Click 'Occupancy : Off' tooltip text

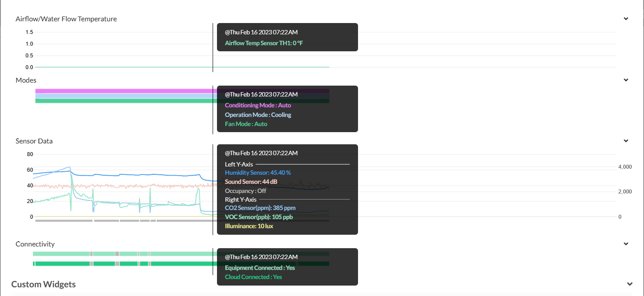(246, 191)
